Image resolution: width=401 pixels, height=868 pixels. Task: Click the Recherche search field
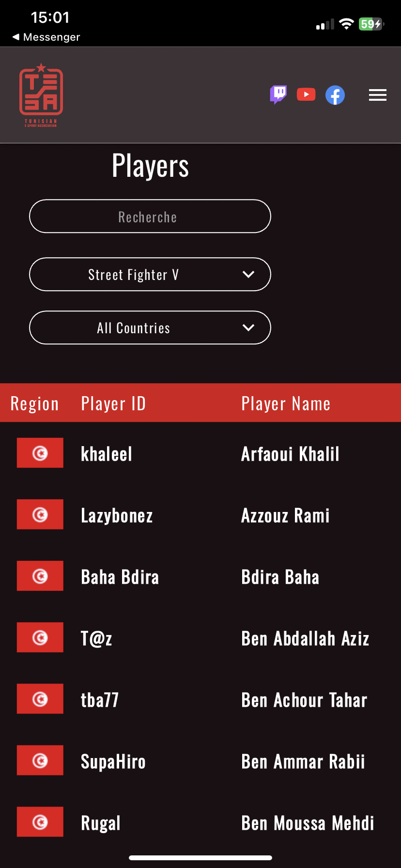150,217
